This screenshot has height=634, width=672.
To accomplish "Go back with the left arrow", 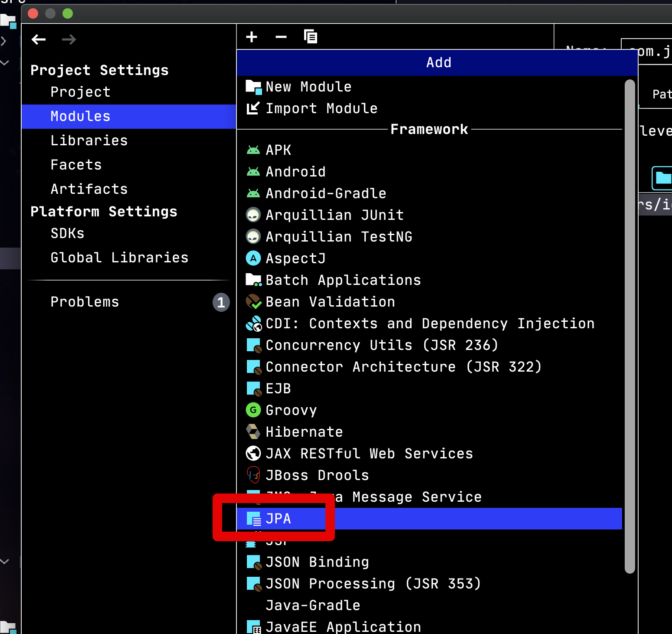I will pyautogui.click(x=39, y=39).
